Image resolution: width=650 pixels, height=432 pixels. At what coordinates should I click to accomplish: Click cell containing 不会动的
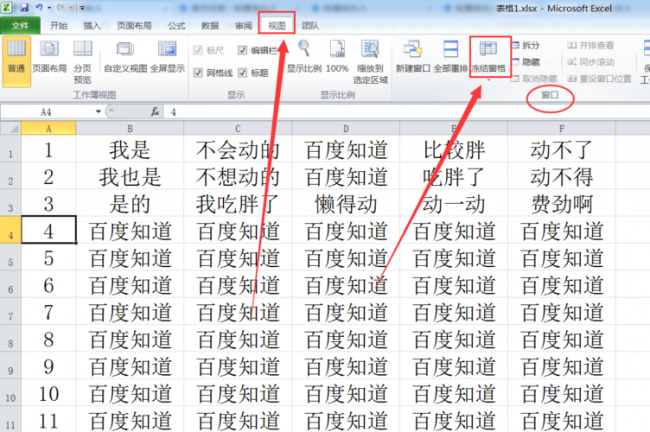click(x=238, y=149)
